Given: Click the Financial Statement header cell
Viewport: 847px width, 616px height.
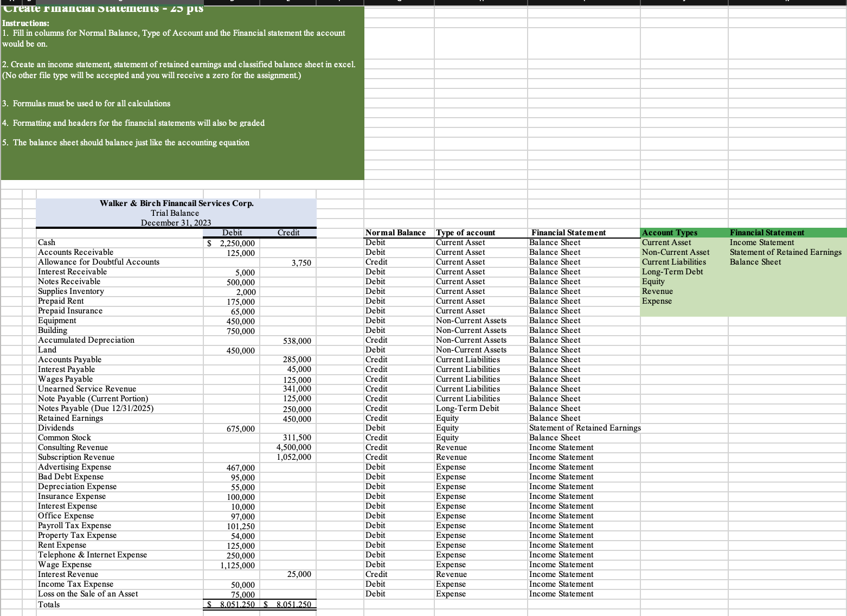Looking at the screenshot, I should point(568,233).
